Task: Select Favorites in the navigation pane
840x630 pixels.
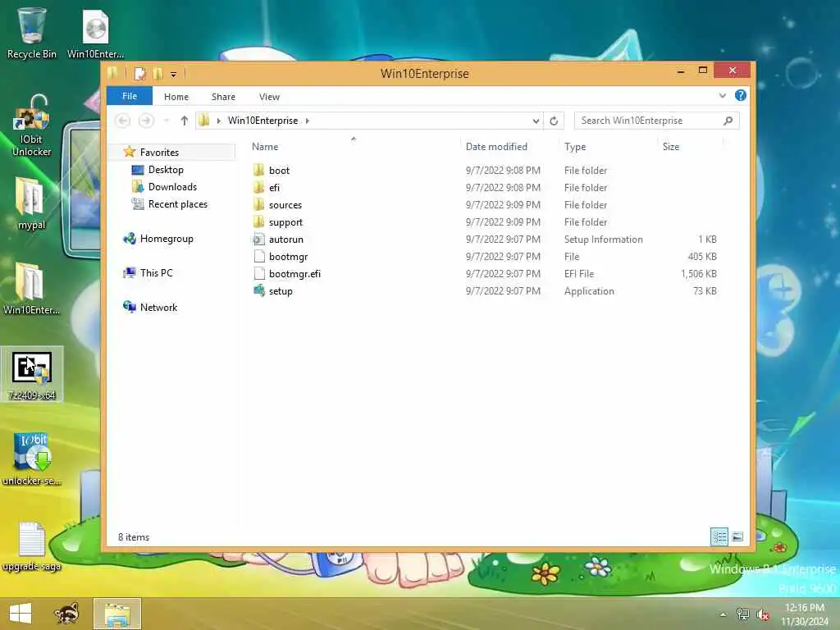Action: click(159, 152)
